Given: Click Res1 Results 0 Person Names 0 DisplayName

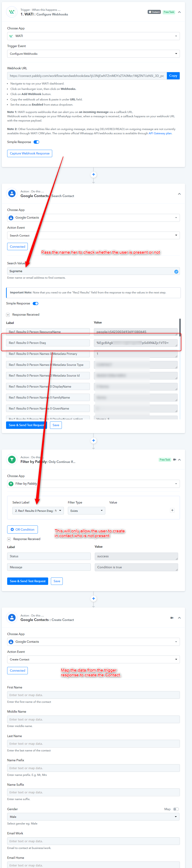Looking at the screenshot, I should (x=48, y=386).
